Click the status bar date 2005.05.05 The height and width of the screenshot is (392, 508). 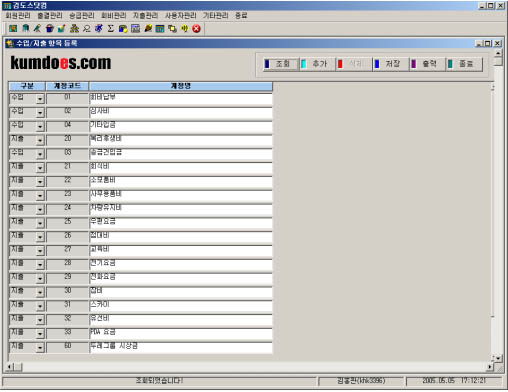click(x=439, y=381)
